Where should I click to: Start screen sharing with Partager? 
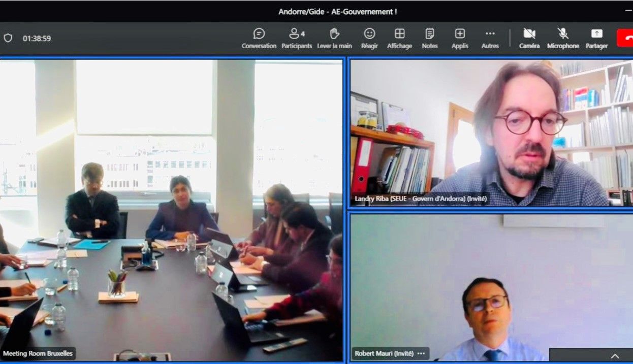[x=596, y=39]
